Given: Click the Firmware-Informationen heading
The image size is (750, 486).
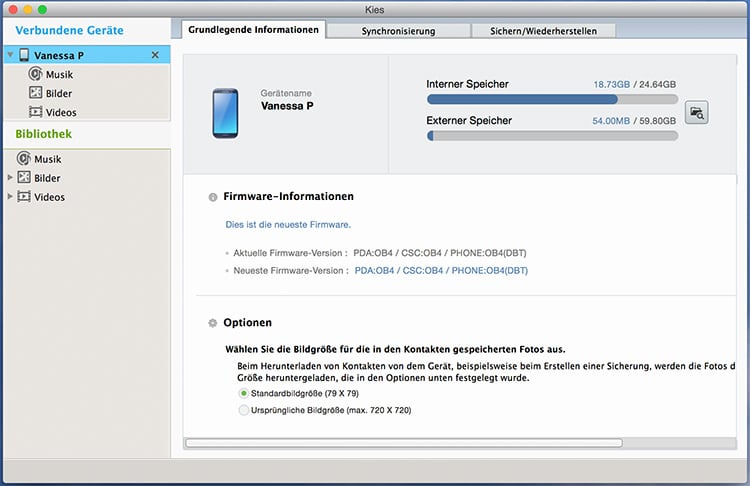Looking at the screenshot, I should click(x=288, y=197).
